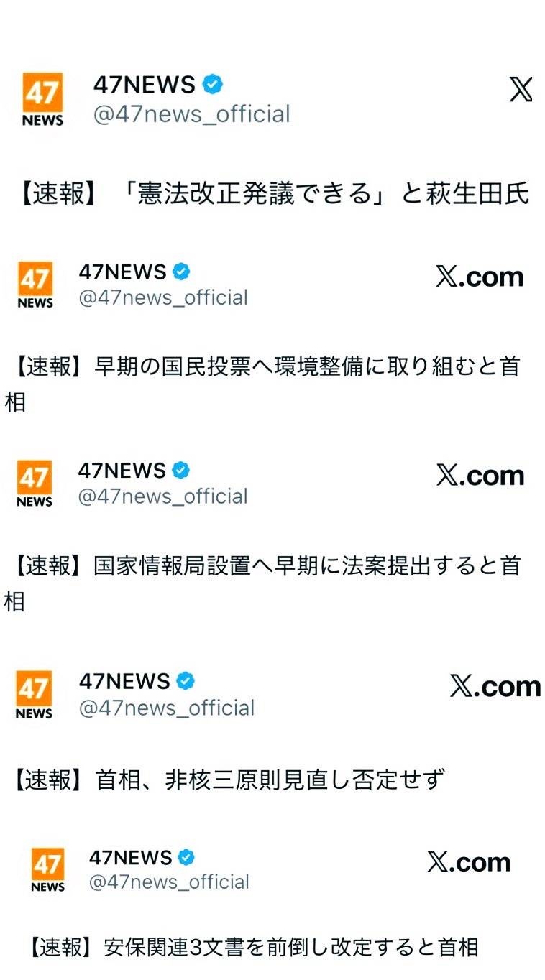Click verified badge above the 安保関連3文書 tweet
Screen dimensions: 545x980
[x=187, y=857]
